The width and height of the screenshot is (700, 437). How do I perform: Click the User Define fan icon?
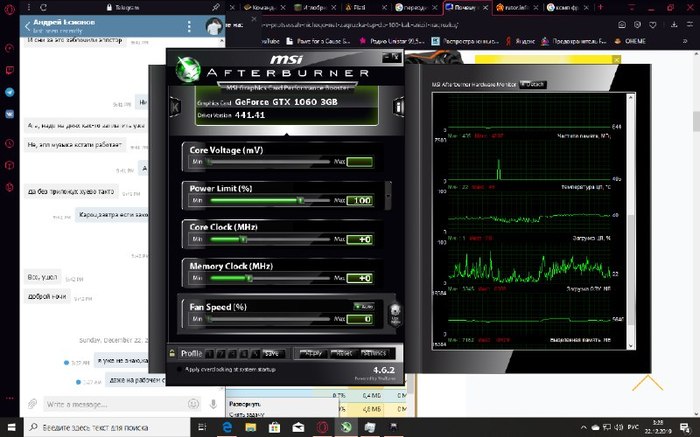tap(394, 312)
